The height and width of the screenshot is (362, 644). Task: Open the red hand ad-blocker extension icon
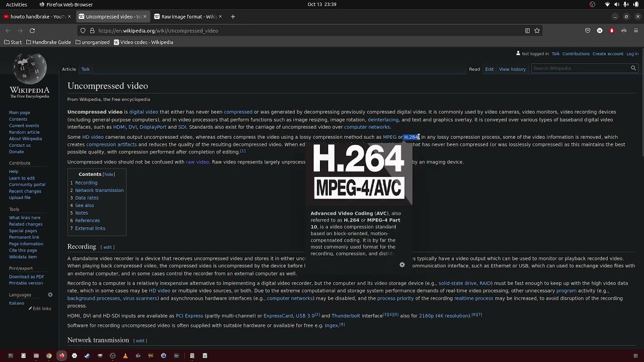pyautogui.click(x=612, y=31)
